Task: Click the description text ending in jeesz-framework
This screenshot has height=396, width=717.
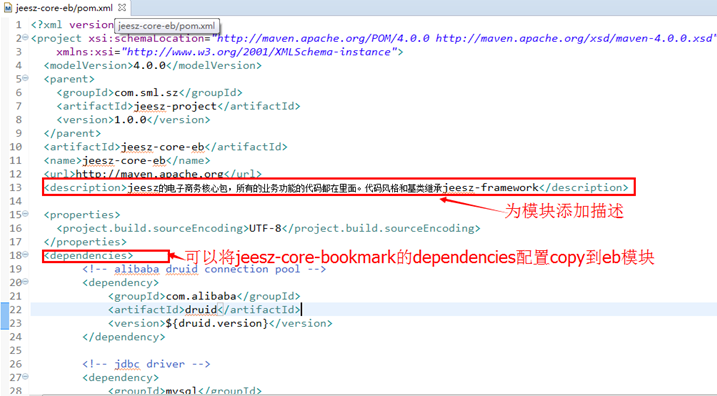Action: click(x=333, y=187)
